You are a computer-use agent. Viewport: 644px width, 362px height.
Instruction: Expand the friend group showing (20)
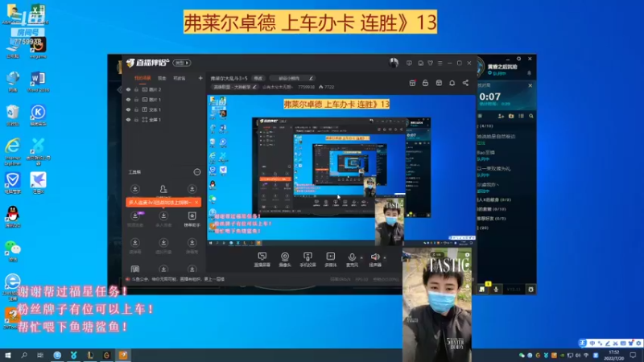pos(506,228)
